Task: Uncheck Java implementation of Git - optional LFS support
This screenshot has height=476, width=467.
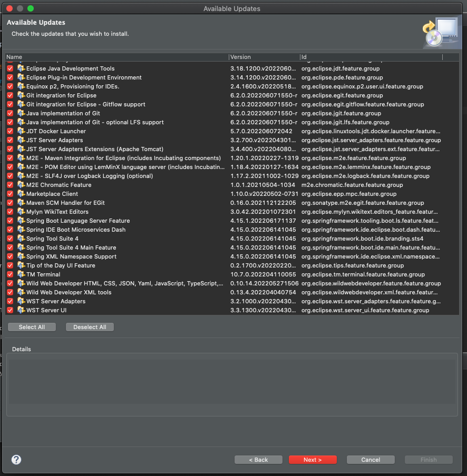Action: tap(10, 122)
